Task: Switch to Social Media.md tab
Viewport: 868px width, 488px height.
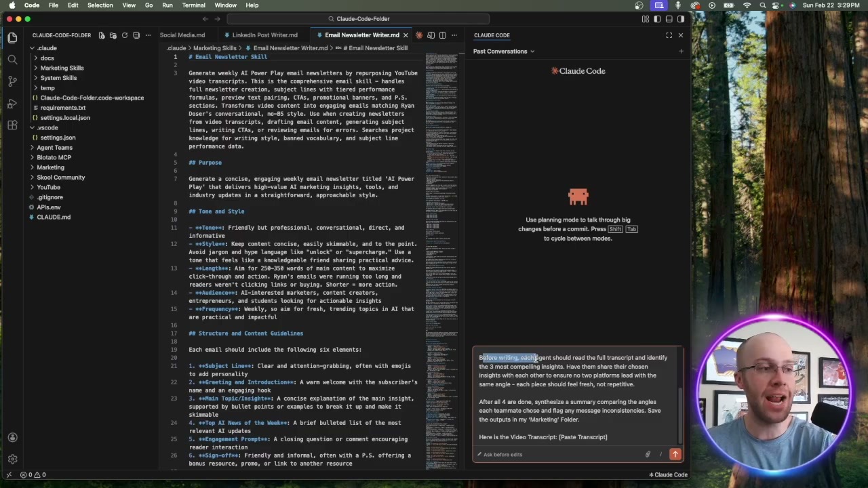Action: click(182, 35)
